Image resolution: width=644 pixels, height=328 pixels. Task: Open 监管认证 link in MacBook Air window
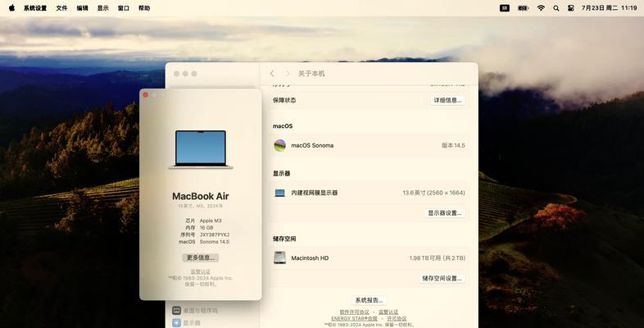201,271
